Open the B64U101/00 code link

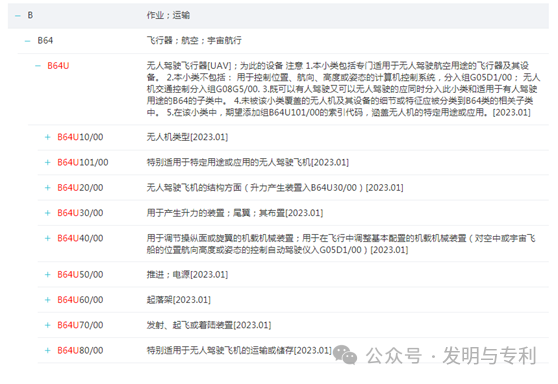(83, 162)
